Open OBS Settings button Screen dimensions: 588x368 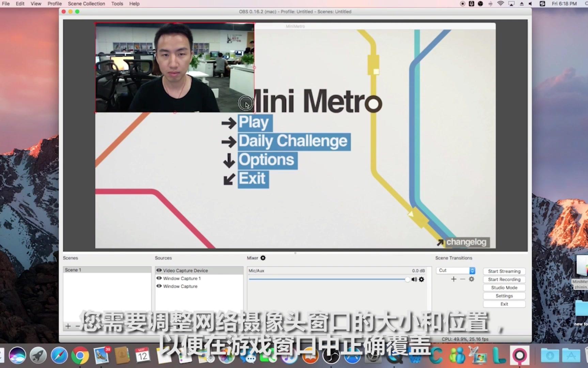[x=504, y=296]
